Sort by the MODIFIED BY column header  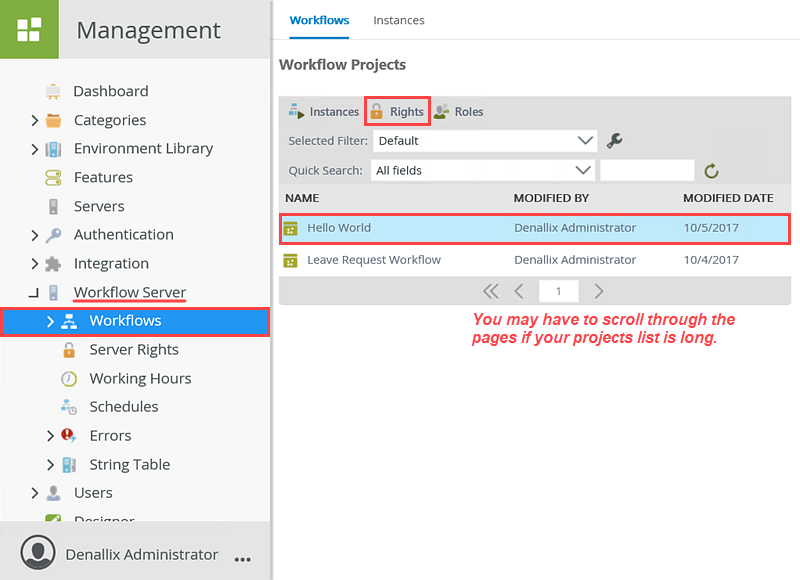coord(551,198)
